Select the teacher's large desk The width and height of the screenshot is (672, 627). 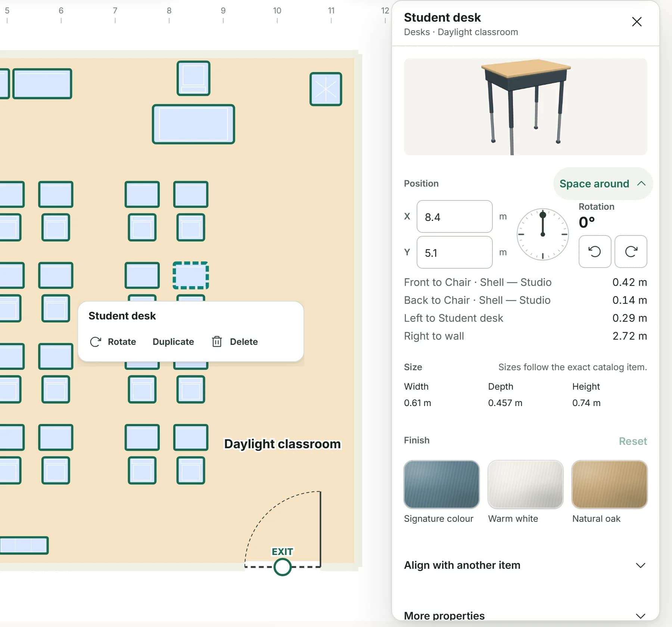(x=193, y=124)
